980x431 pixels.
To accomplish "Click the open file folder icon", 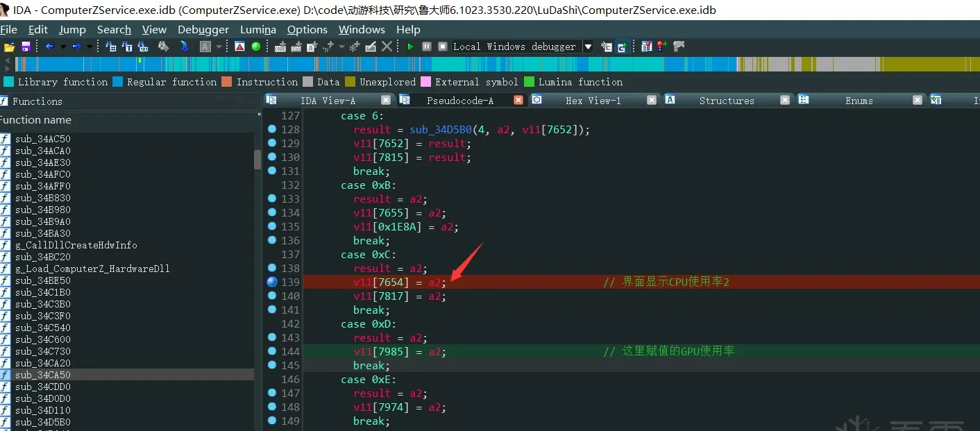I will tap(9, 47).
